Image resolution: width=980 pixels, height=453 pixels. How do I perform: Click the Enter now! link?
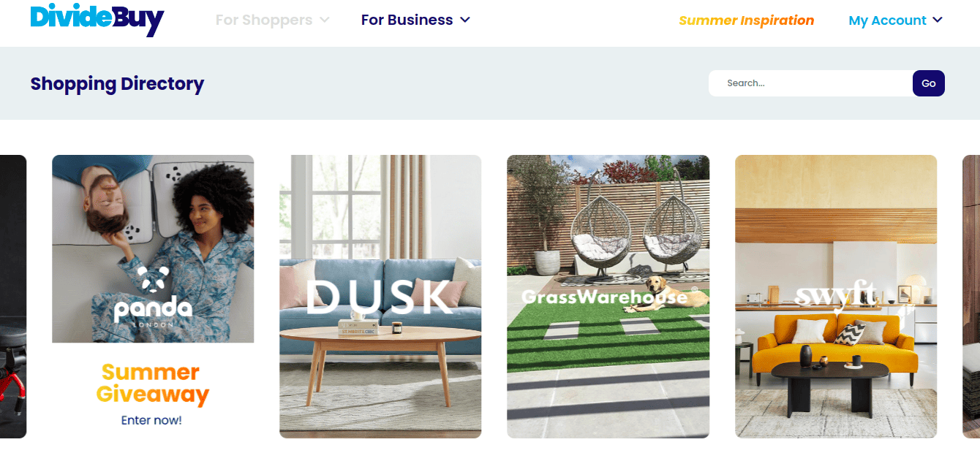coord(151,420)
